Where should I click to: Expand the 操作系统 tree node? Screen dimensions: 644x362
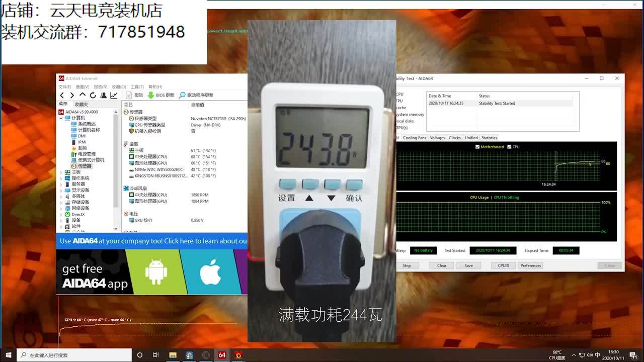(x=61, y=178)
